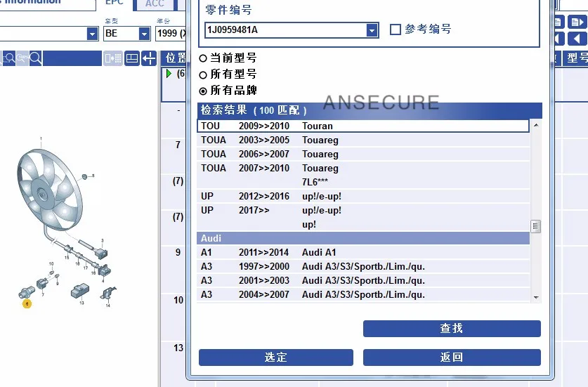Click the zoom area magnifier icon
The height and width of the screenshot is (387, 588).
(x=8, y=58)
